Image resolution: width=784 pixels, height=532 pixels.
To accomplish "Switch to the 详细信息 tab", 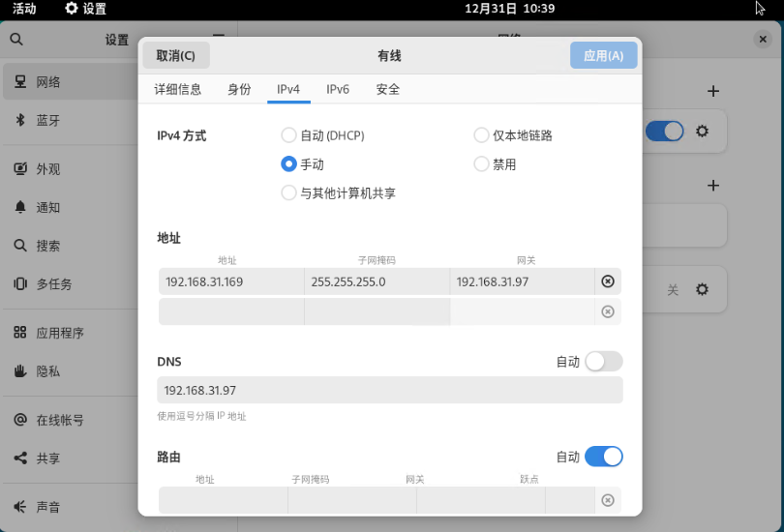I will point(177,89).
